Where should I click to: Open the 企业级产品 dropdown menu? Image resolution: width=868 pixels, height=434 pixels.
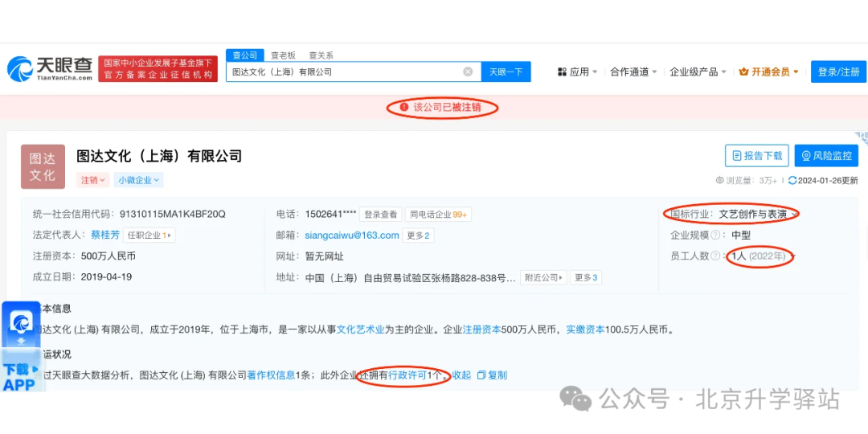(x=698, y=72)
